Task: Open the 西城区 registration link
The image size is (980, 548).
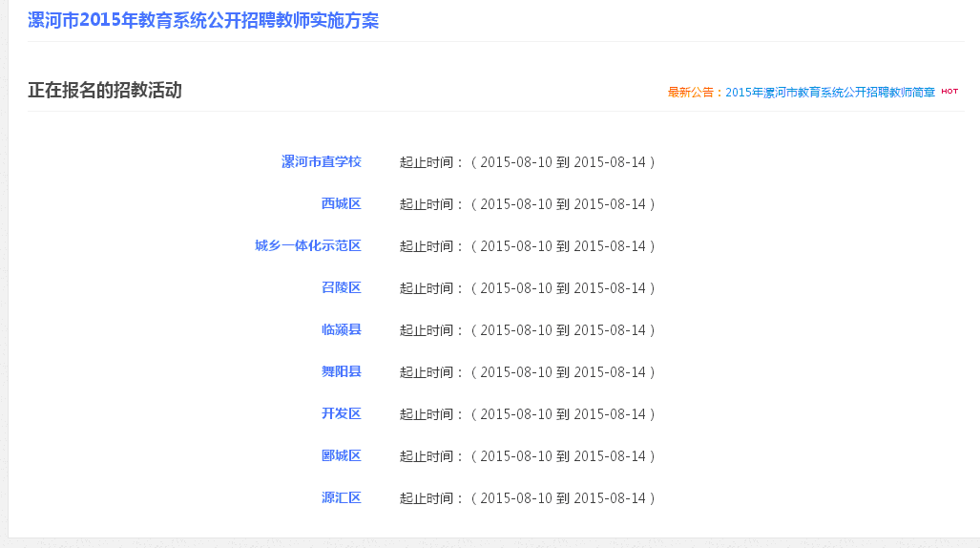Action: click(x=342, y=204)
